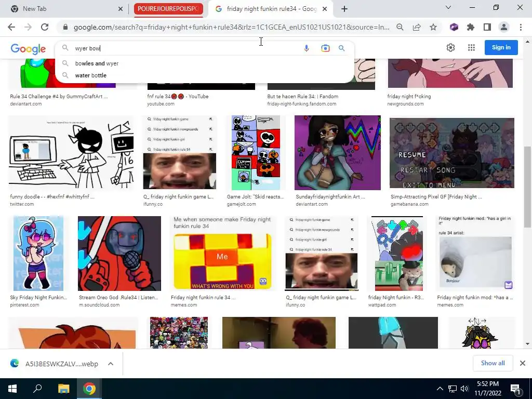Open 'Simp-Attracting Pixel GF' gamebanana image
This screenshot has height=399, width=532.
click(452, 153)
